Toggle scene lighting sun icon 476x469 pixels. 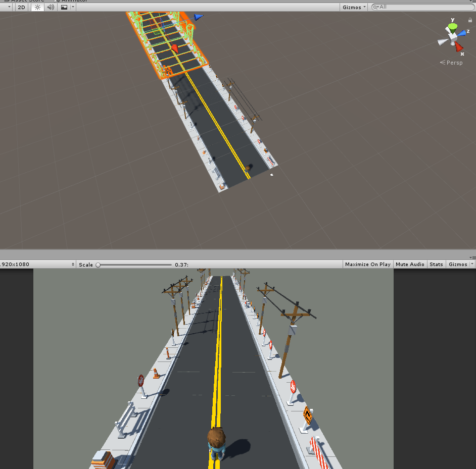37,7
